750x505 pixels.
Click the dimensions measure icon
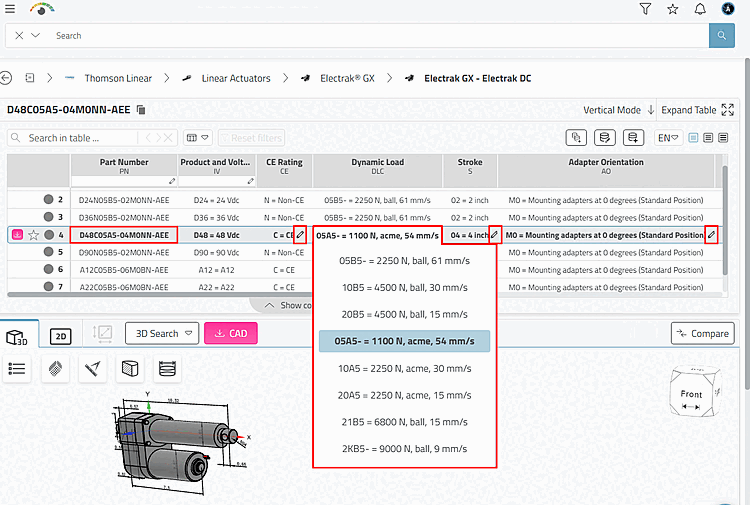tap(102, 333)
